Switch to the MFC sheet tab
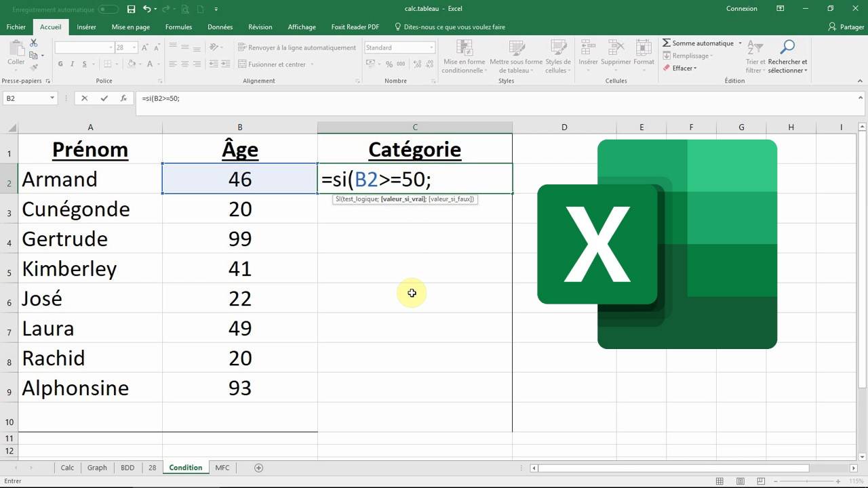Image resolution: width=868 pixels, height=488 pixels. pyautogui.click(x=222, y=468)
